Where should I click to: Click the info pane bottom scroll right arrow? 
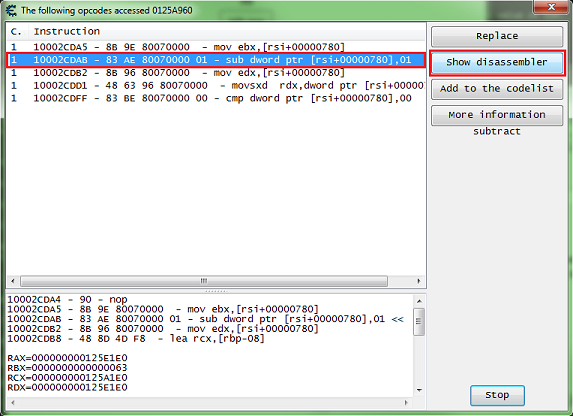(x=406, y=402)
